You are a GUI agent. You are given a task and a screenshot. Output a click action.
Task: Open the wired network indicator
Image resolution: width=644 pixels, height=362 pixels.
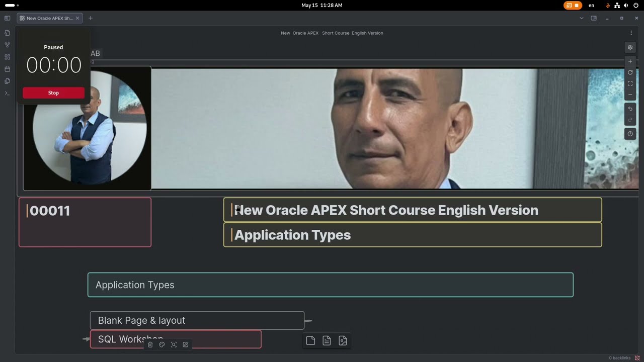(x=617, y=5)
